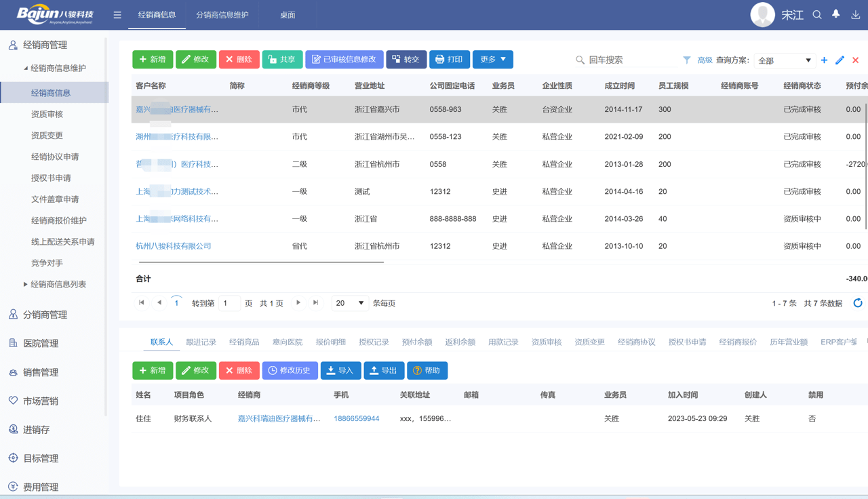Click the 帮助 button in contacts toolbar
The height and width of the screenshot is (499, 868).
427,371
